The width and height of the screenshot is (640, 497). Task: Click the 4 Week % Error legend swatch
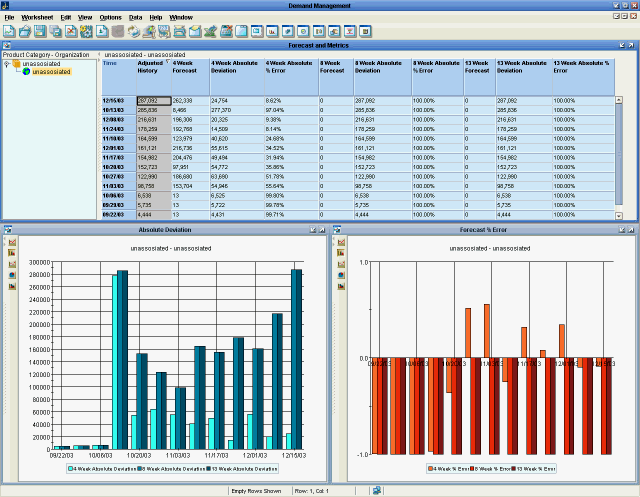[430, 469]
